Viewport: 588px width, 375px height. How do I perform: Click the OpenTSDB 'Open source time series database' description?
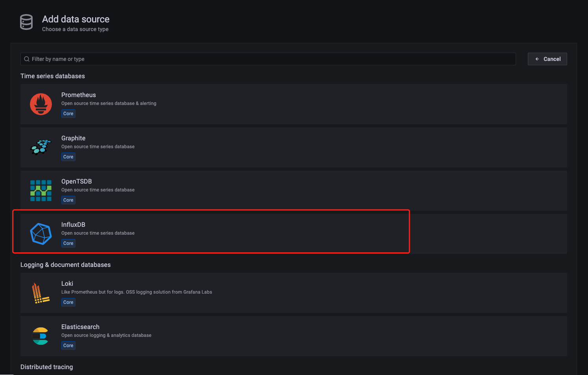click(98, 190)
